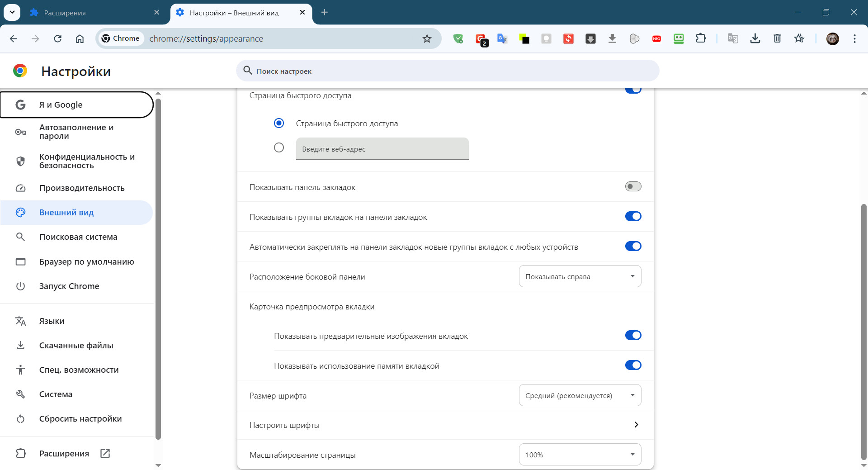The height and width of the screenshot is (470, 868).
Task: Click the gray lightbulb extension icon
Action: (x=547, y=39)
